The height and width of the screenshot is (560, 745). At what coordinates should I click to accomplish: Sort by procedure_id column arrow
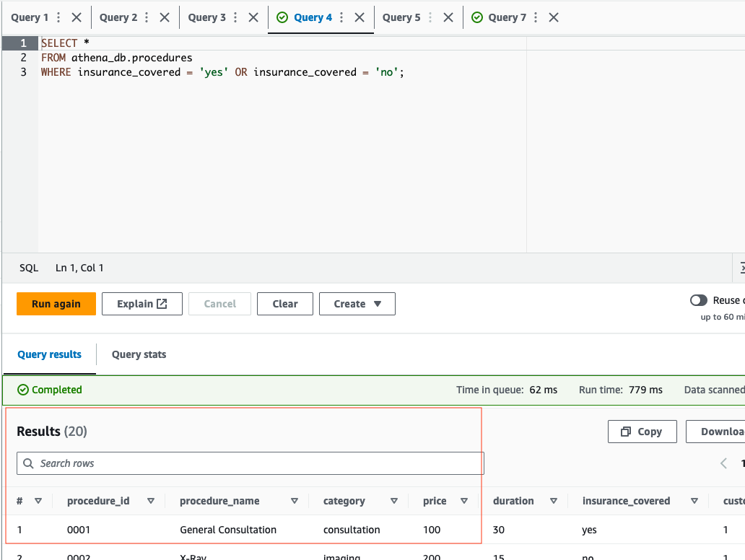(151, 501)
